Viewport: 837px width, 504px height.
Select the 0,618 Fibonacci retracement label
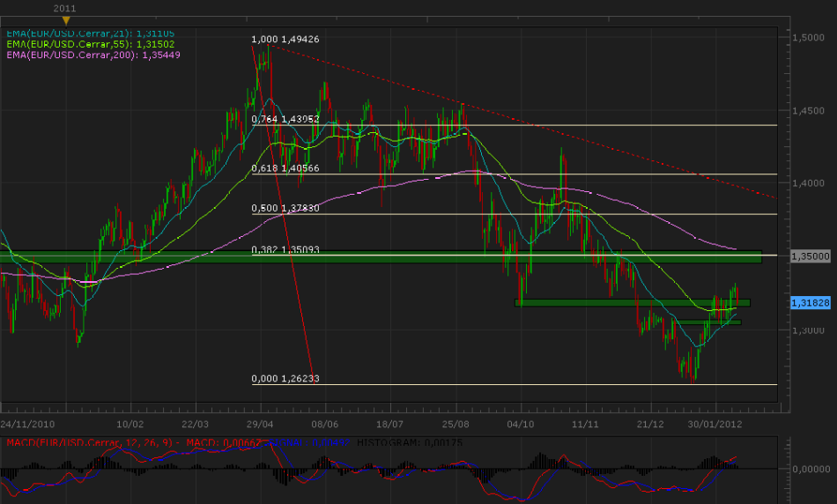(286, 168)
